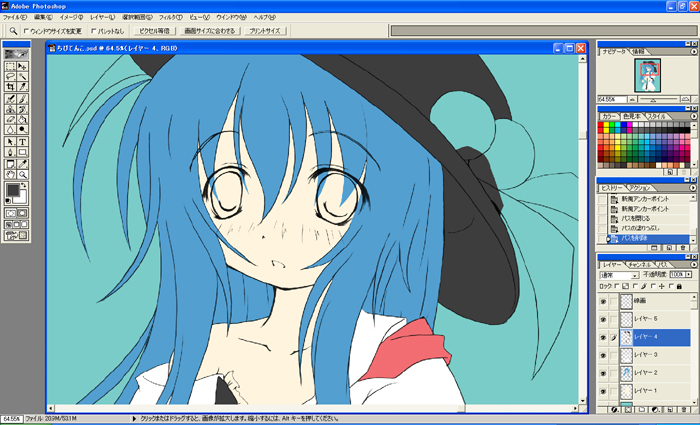Enable the resize windows to fit checkbox
Image resolution: width=700 pixels, height=425 pixels.
click(x=26, y=31)
